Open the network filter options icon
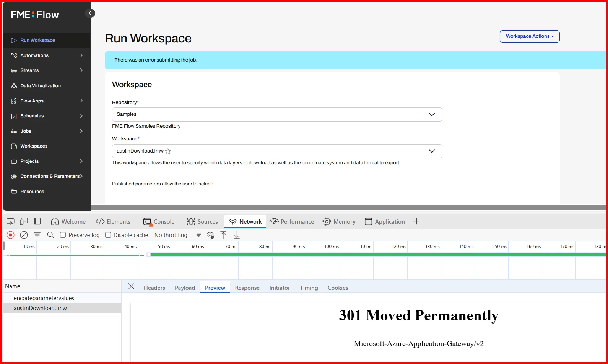Viewport: 608px width, 364px height. [37, 235]
